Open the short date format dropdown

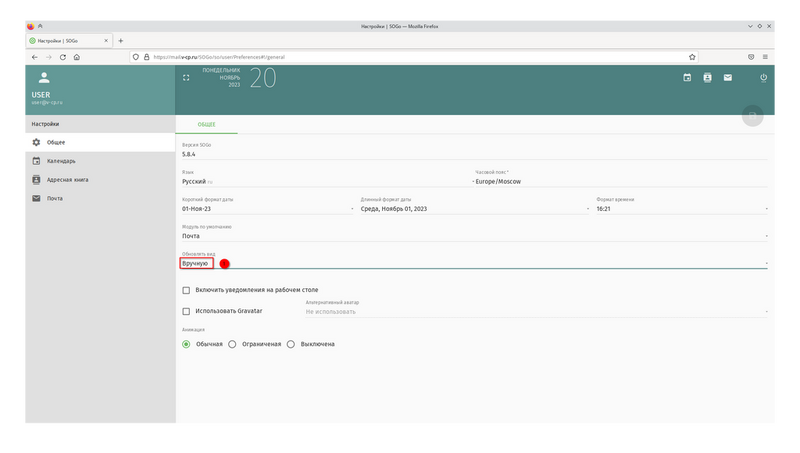266,209
